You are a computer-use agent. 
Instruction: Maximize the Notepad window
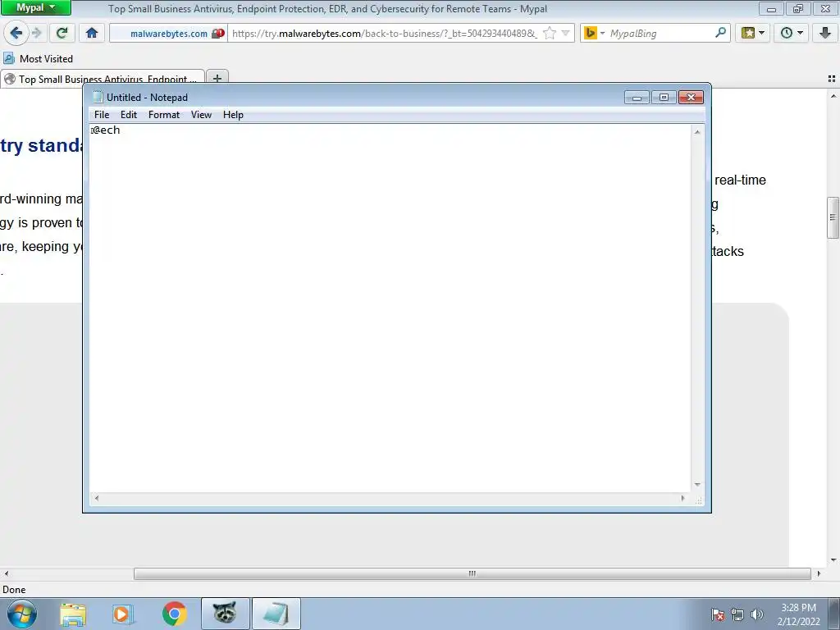664,98
